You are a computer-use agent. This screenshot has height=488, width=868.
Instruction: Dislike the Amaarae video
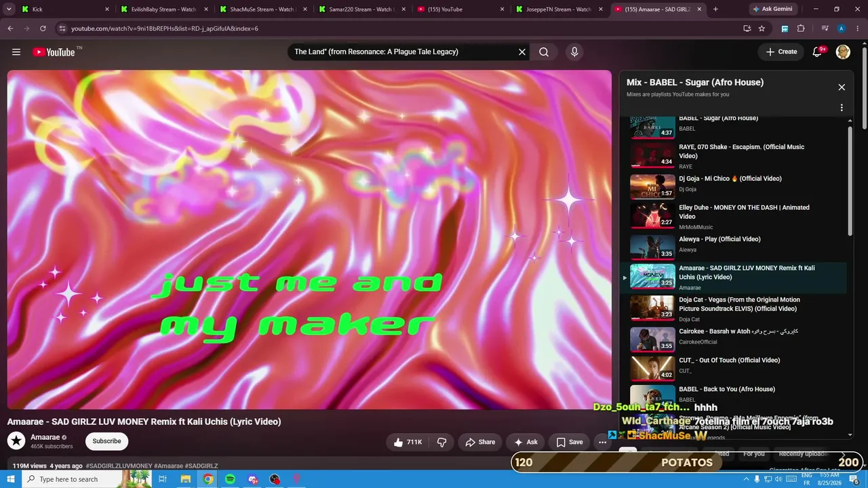442,442
